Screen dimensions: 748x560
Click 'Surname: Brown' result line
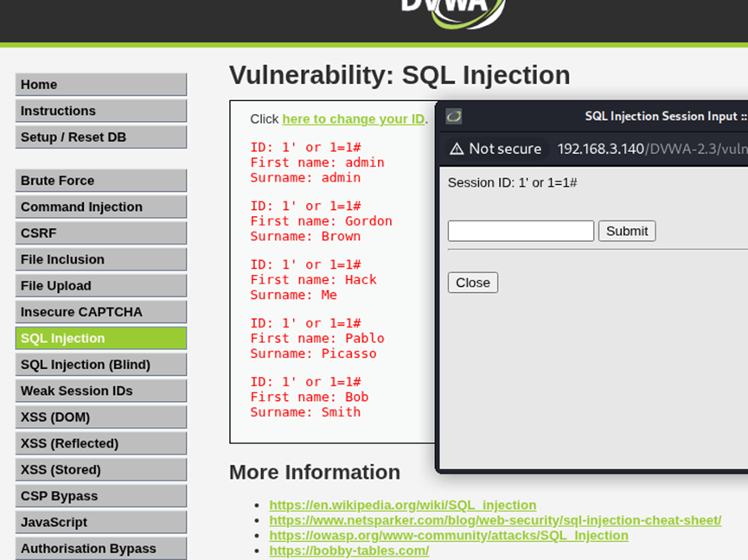305,237
